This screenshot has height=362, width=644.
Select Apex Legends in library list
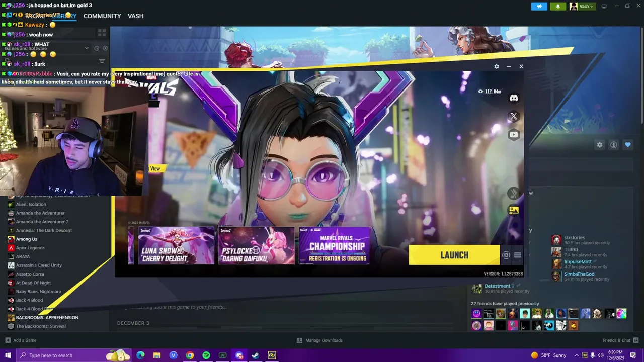tap(30, 248)
